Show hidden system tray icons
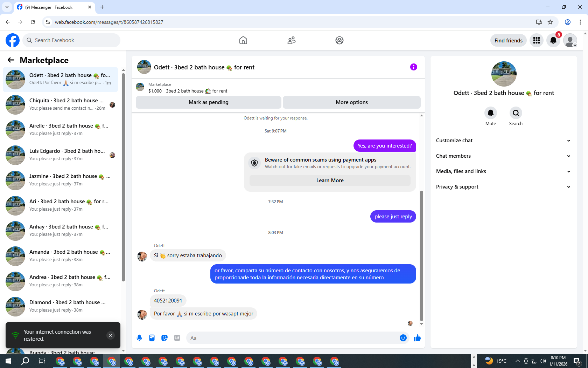Viewport: 588px width, 368px height. point(517,361)
